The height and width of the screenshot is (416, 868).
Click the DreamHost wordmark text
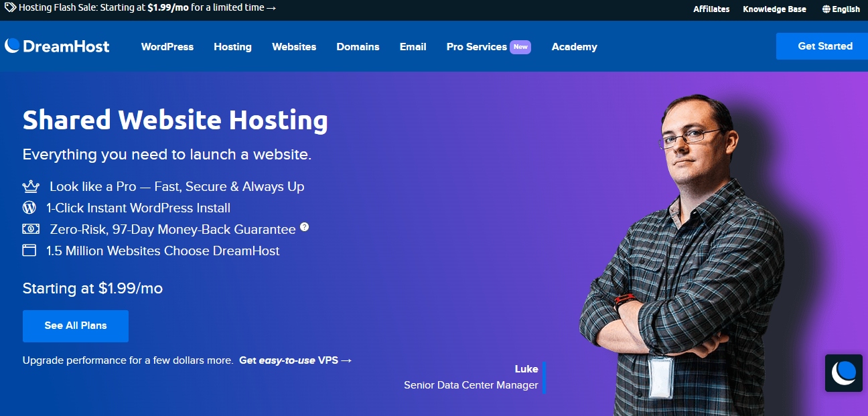[x=66, y=46]
